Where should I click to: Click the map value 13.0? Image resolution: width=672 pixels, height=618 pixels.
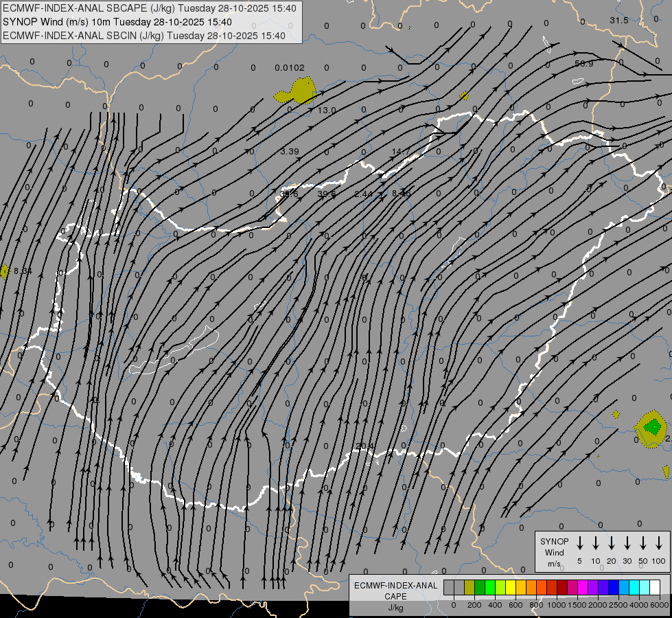click(327, 111)
